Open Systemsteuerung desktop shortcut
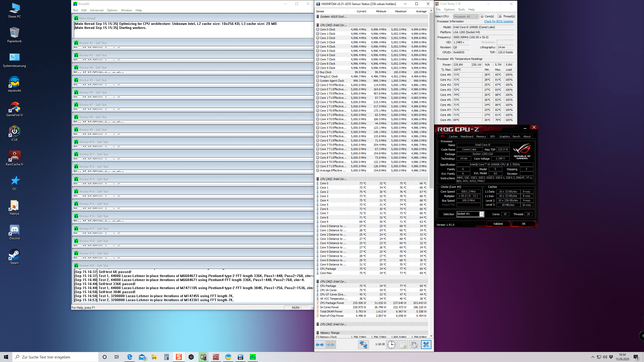This screenshot has height=362, width=644. [x=14, y=60]
